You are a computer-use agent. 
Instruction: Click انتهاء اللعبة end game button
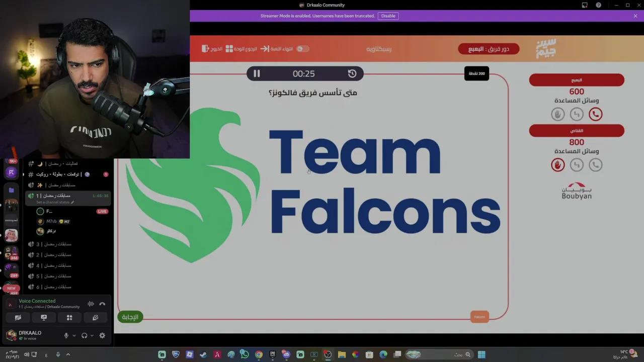tap(277, 49)
